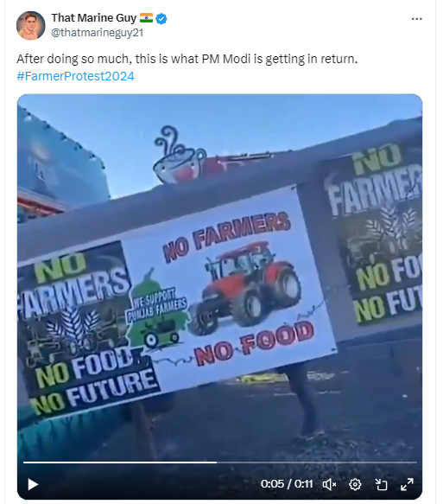Seek on the video progress bar

coord(220,463)
